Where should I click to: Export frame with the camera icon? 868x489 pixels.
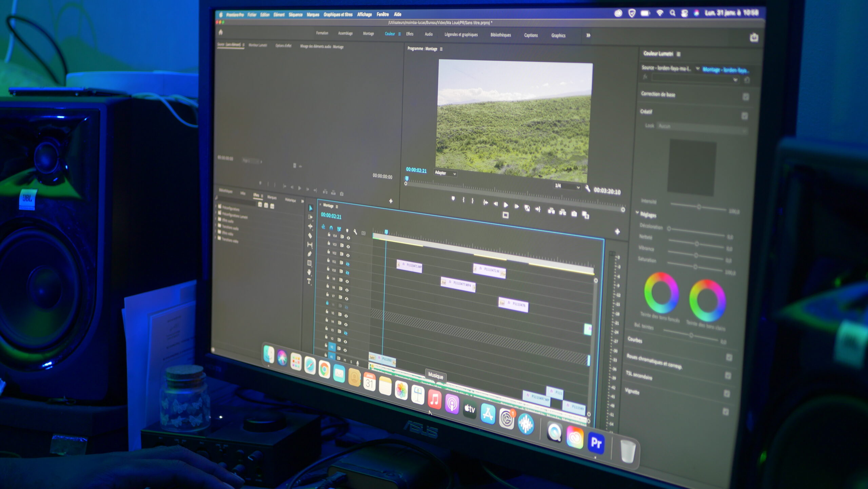[574, 214]
